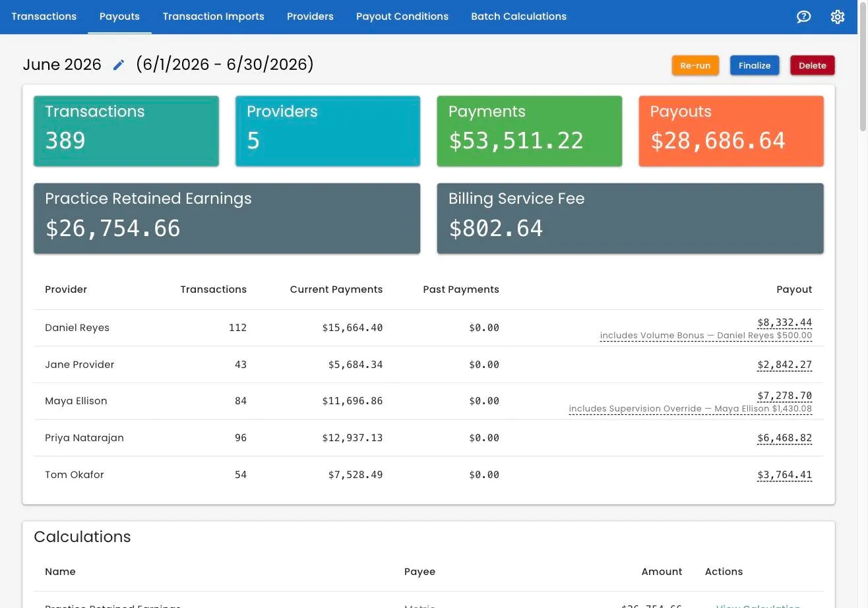This screenshot has width=868, height=608.
Task: Click the Supervision Override Maya Ellison note
Action: 691,409
